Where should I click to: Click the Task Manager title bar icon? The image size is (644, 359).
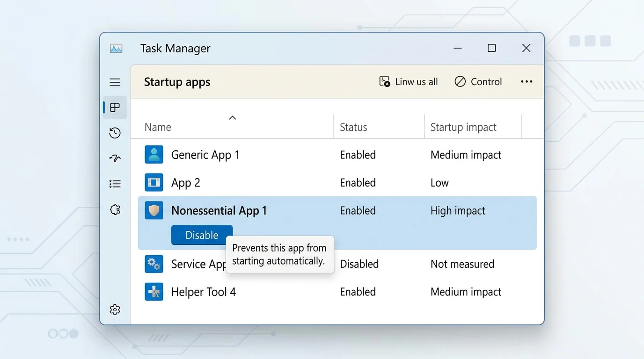116,48
